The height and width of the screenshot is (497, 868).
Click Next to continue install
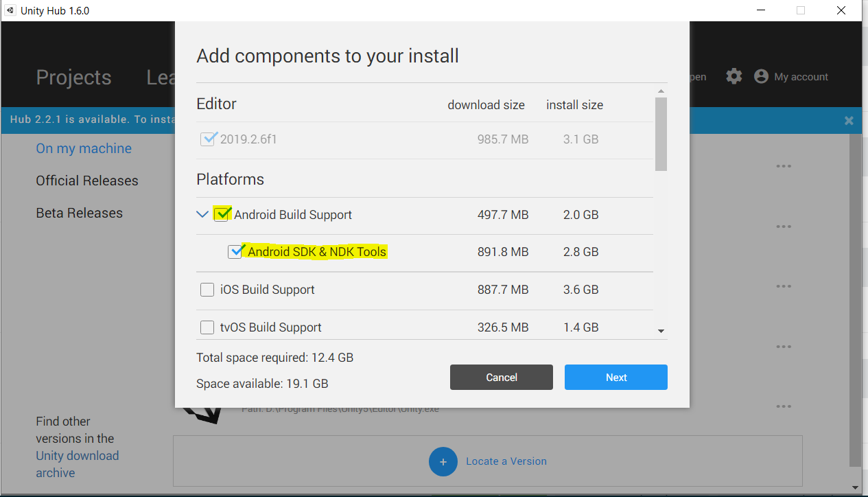616,377
